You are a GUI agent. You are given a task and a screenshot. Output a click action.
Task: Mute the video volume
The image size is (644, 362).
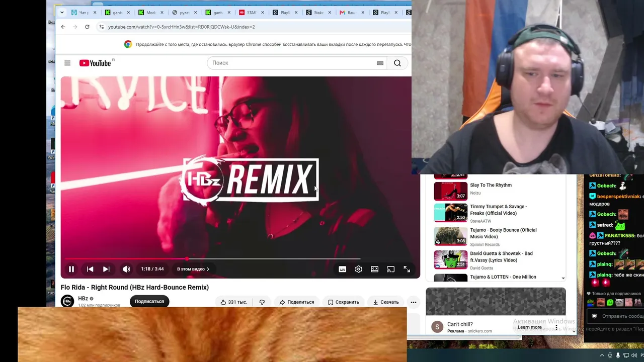pos(126,269)
